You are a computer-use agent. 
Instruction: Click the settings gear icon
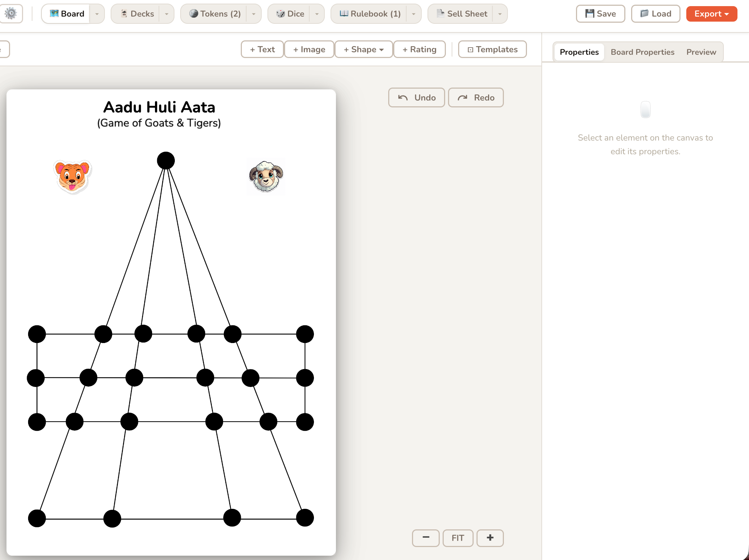11,14
